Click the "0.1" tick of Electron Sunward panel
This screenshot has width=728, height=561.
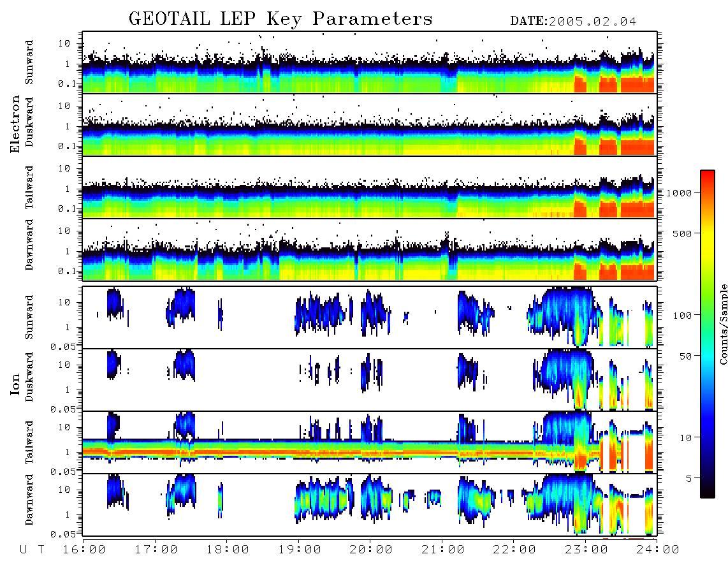[x=68, y=84]
